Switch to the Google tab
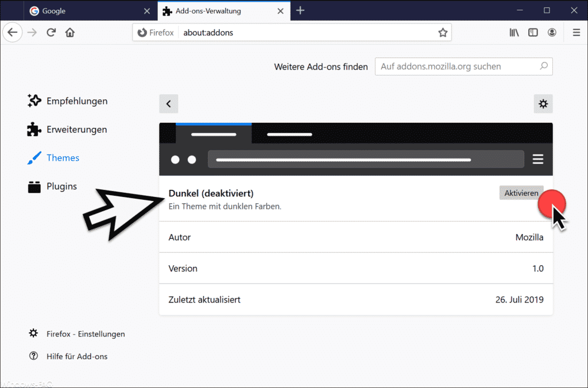 pos(90,11)
